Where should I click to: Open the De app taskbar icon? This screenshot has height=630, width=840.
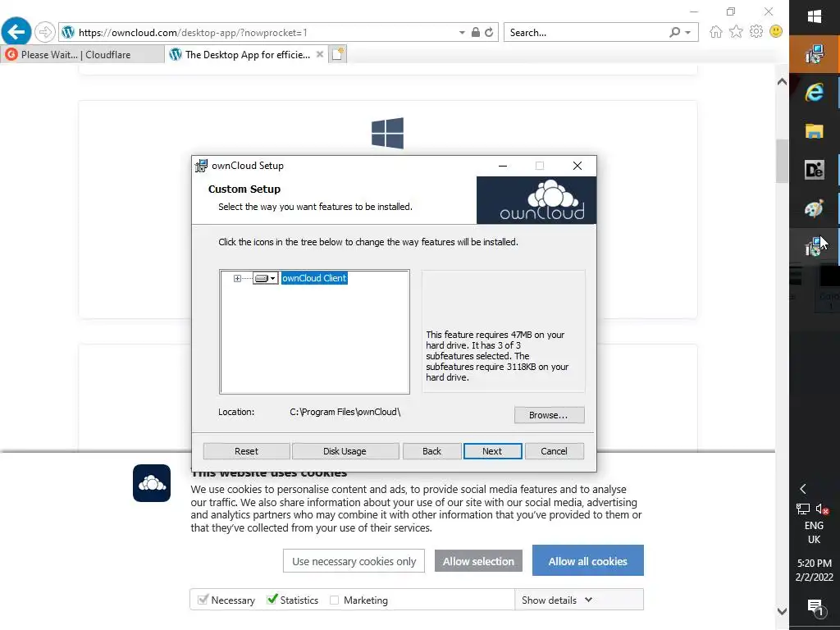(x=815, y=170)
